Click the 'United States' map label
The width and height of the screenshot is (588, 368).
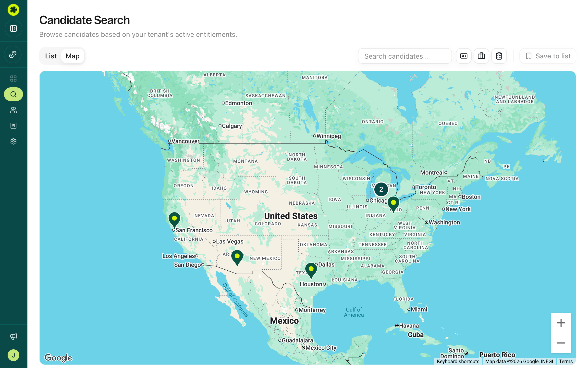pos(291,216)
